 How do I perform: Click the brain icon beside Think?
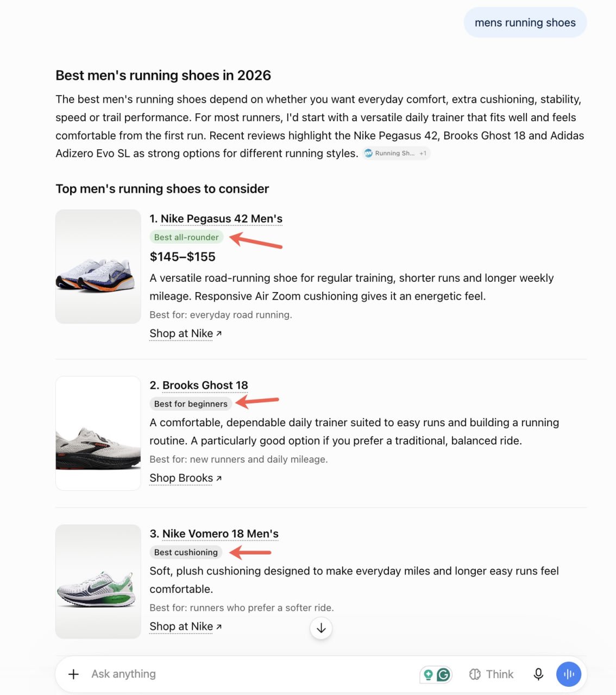click(475, 674)
